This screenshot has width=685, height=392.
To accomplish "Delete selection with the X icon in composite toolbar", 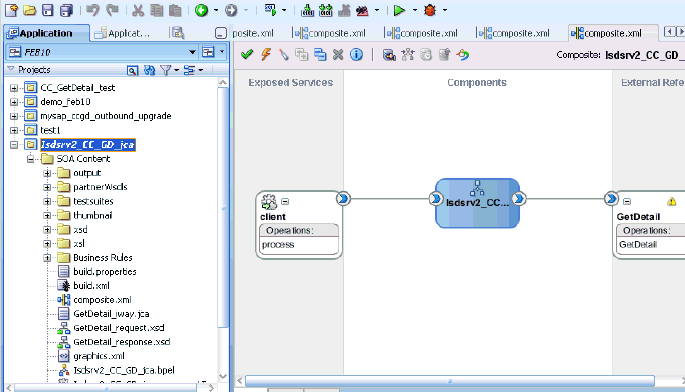I will click(338, 54).
